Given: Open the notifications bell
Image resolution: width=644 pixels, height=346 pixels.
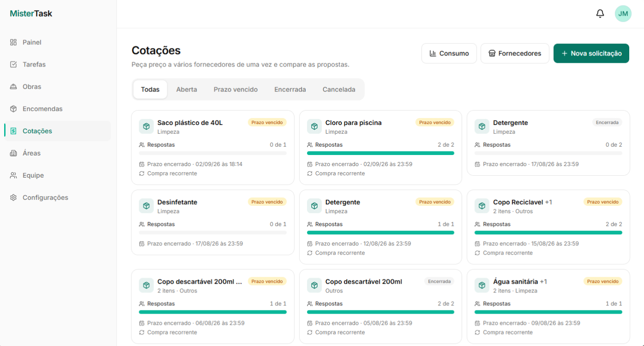Looking at the screenshot, I should 600,14.
